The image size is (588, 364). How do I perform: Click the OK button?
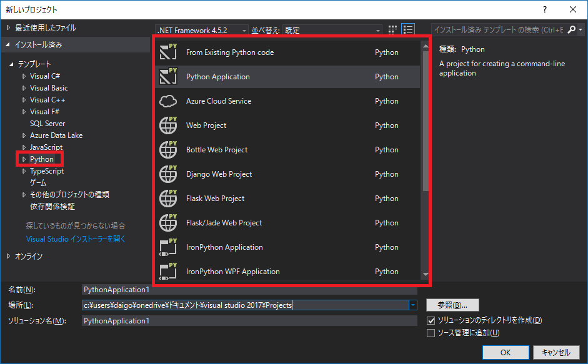[506, 352]
